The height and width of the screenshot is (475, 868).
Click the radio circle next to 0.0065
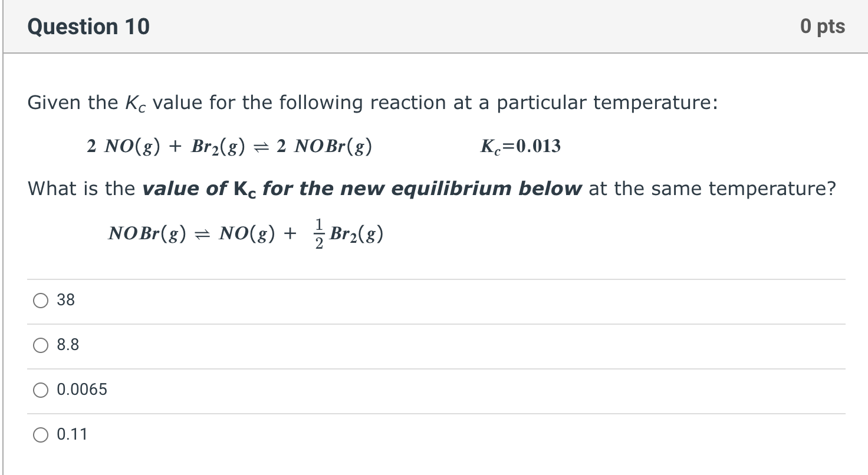[x=40, y=390]
